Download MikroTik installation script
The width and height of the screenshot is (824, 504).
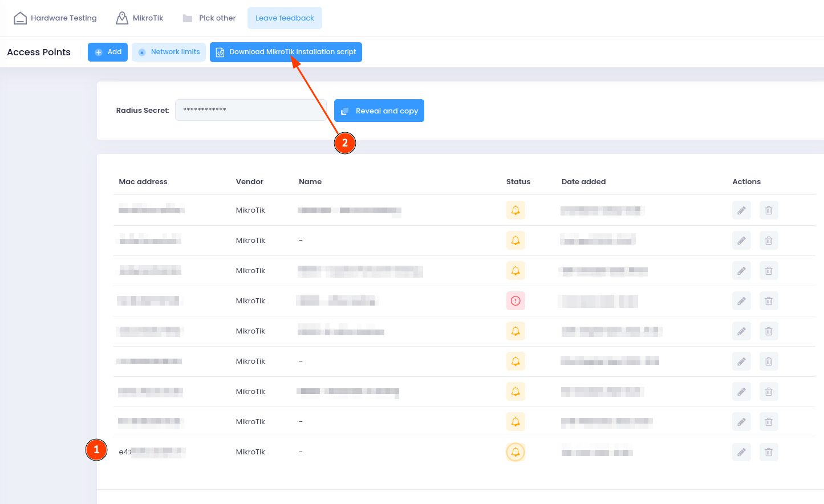(286, 52)
